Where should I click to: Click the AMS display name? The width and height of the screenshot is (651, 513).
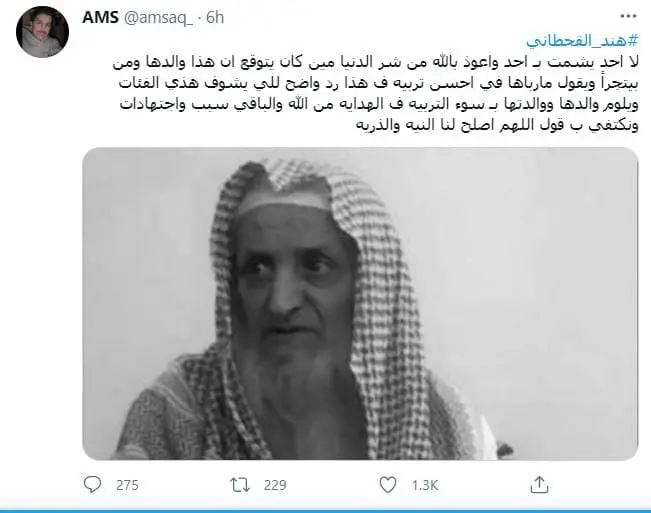(100, 17)
